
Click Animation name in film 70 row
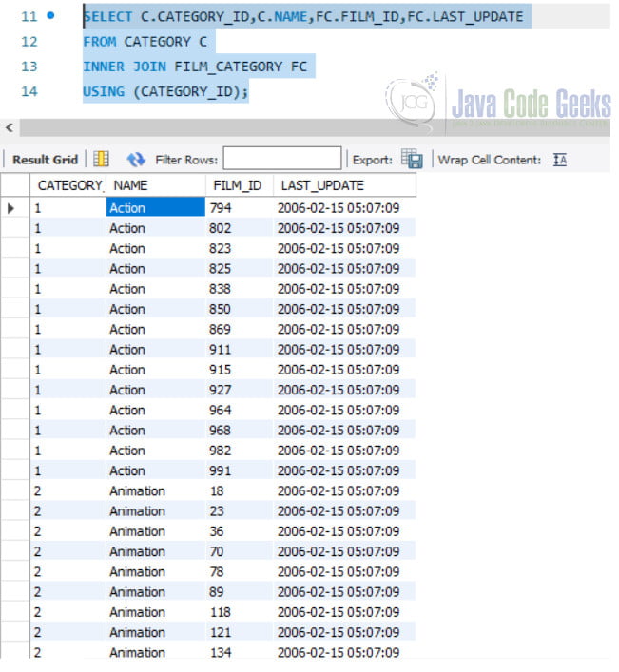tap(137, 551)
